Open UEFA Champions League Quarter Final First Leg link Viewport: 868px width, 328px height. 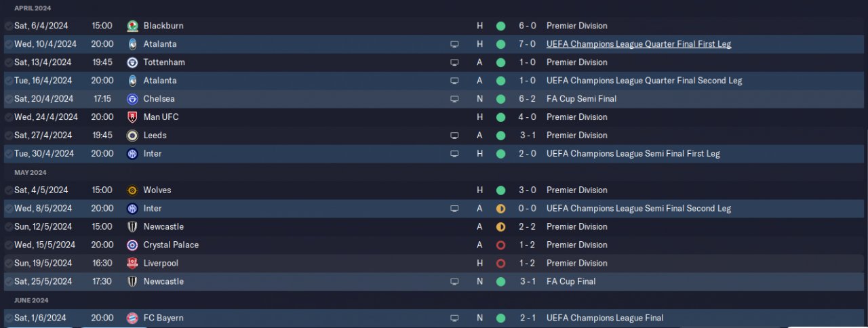tap(638, 44)
